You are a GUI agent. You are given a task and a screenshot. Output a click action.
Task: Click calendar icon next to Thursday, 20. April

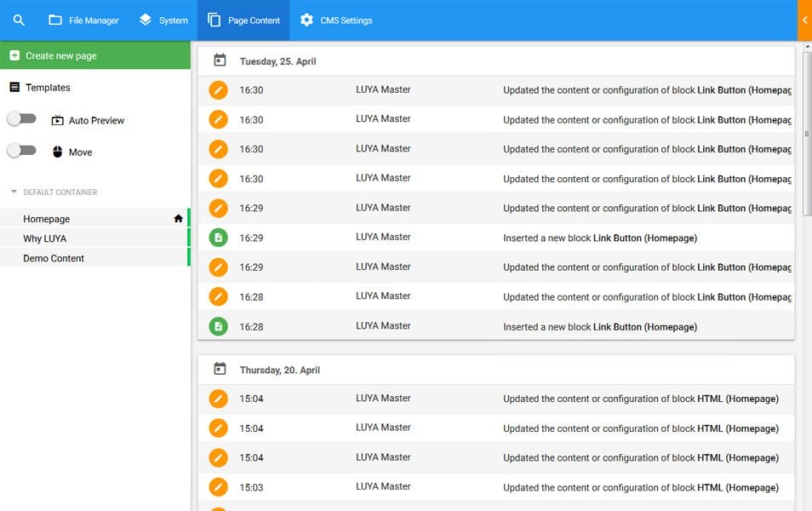tap(220, 370)
